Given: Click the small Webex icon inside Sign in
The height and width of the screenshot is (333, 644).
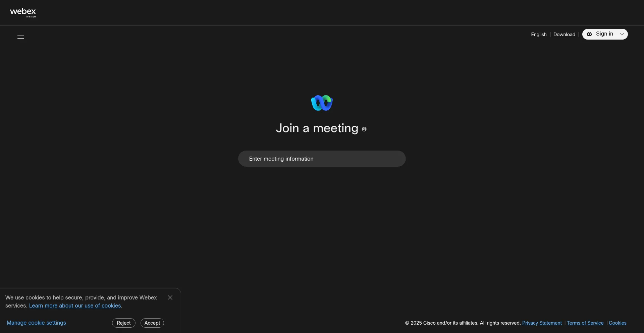Looking at the screenshot, I should (x=589, y=34).
